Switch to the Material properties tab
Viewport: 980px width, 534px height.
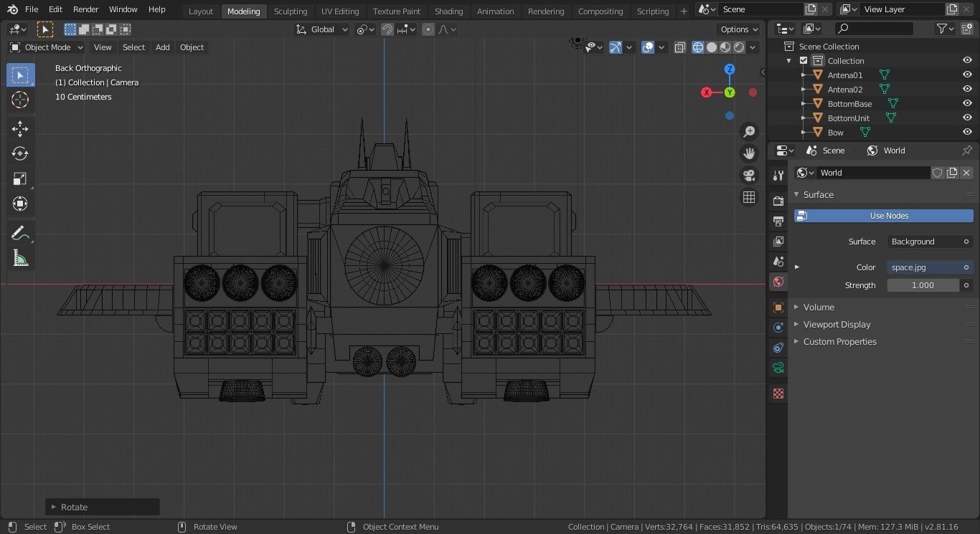pyautogui.click(x=778, y=394)
